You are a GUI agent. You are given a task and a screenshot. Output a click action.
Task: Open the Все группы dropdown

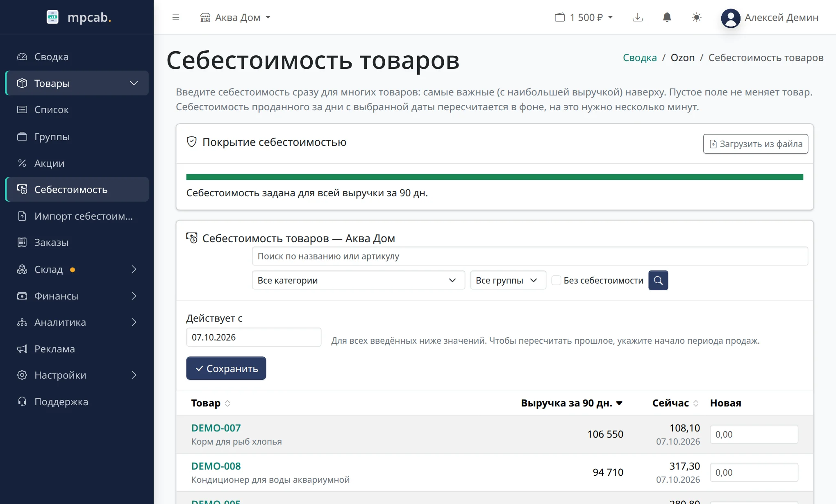(x=508, y=280)
